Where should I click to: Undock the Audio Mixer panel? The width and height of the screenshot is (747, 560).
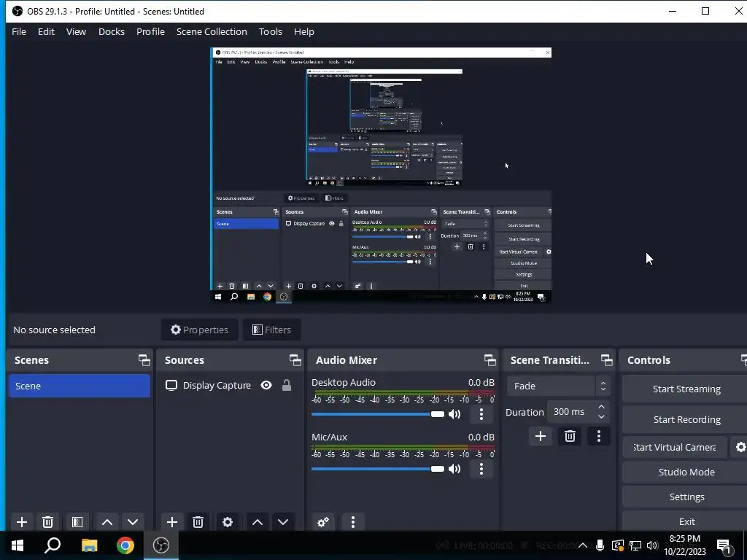tap(489, 360)
